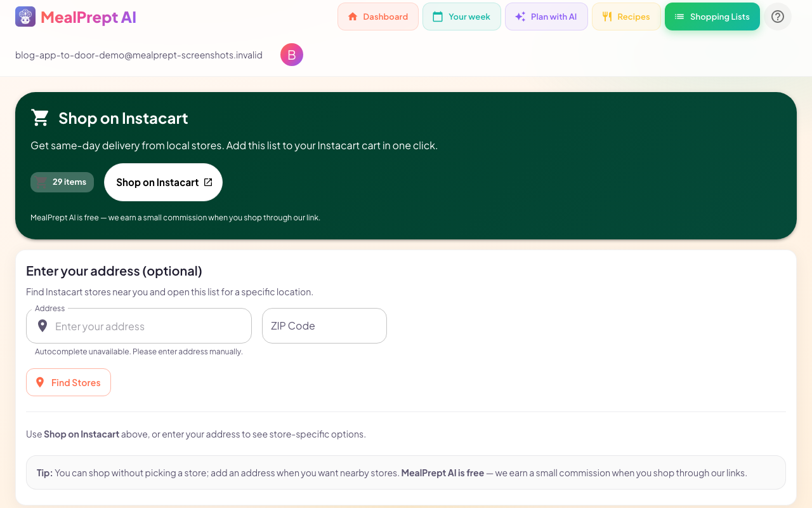Click the Shop on Instacart white button
This screenshot has width=812, height=508.
coord(163,182)
